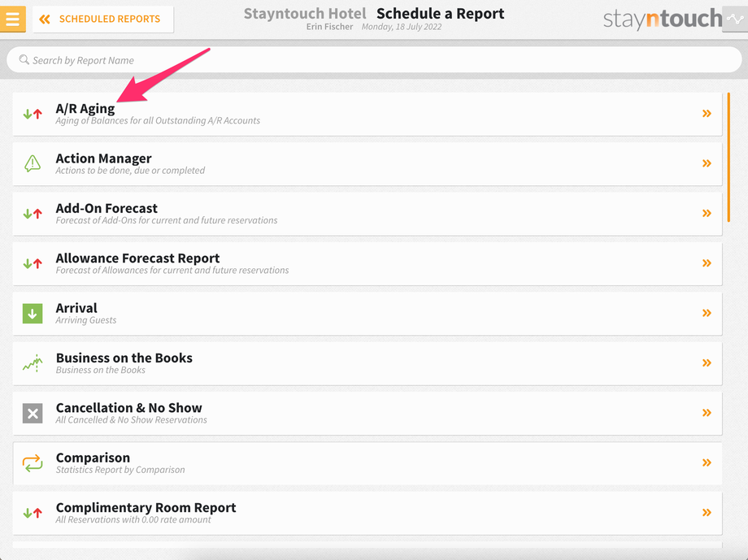
Task: Click the Complimentary Room Report arrows icon
Action: coord(33,513)
